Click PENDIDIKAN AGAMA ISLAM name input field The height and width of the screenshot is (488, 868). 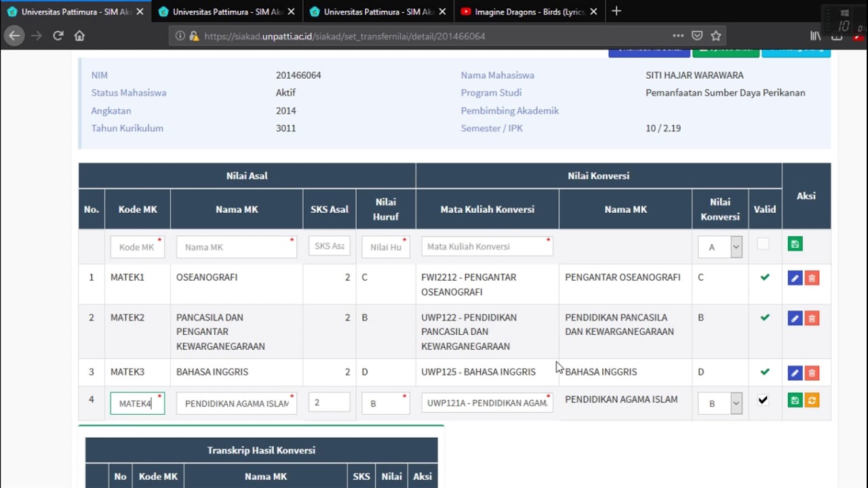[x=237, y=403]
